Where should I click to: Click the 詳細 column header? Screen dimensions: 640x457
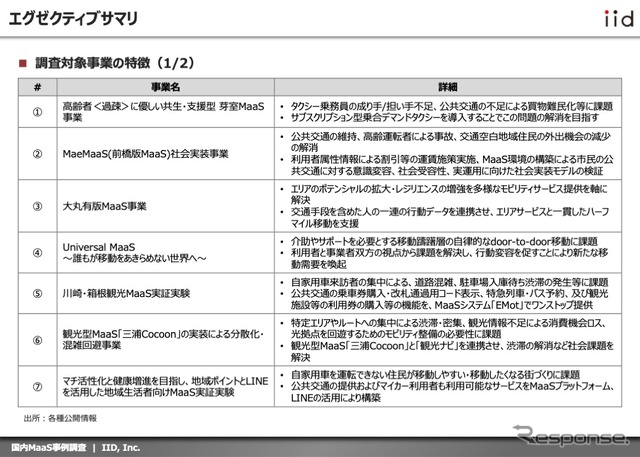(x=448, y=87)
